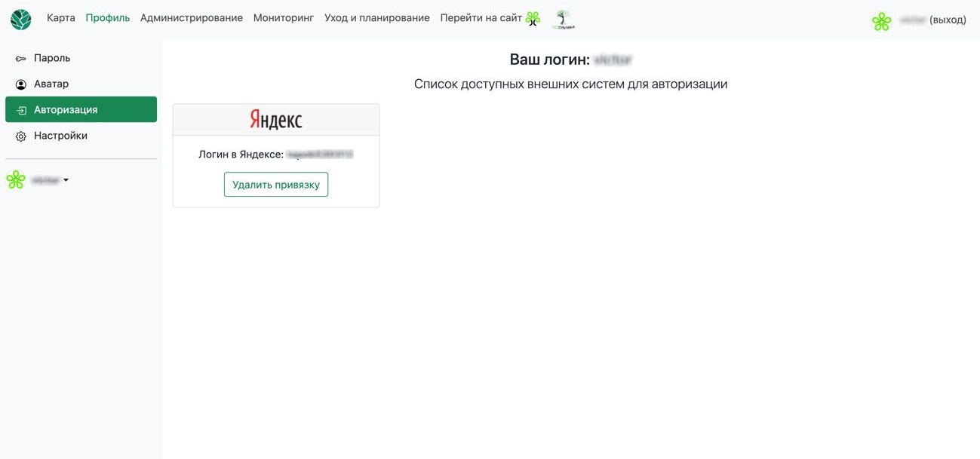Open the Аватар sidebar item

click(81, 84)
